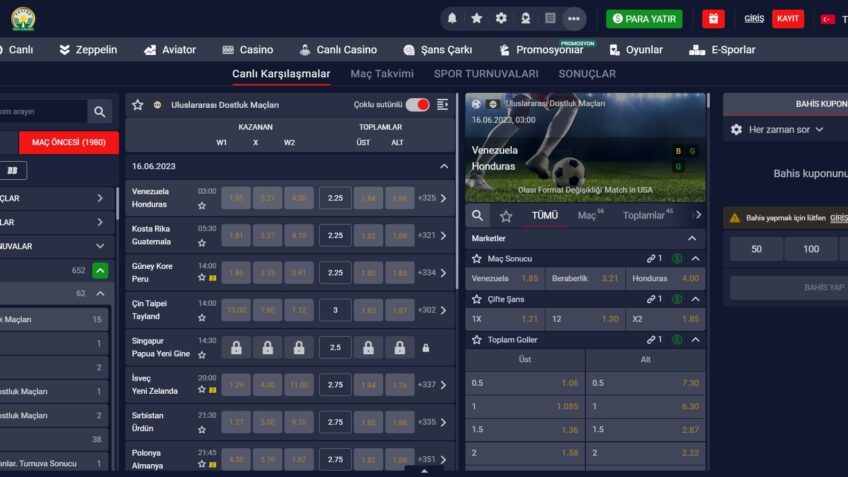Image resolution: width=848 pixels, height=477 pixels.
Task: Click the PARA YATIR deposit button
Action: (x=644, y=19)
